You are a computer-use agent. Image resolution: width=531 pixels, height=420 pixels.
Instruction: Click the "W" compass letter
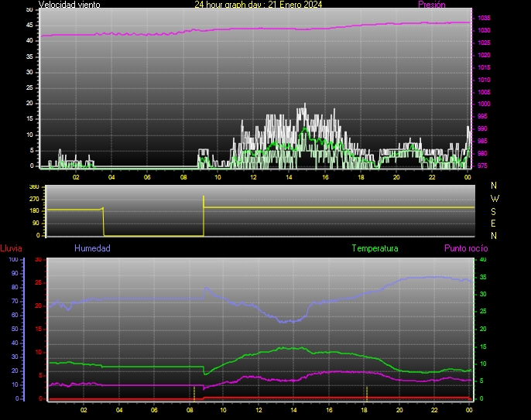click(495, 198)
